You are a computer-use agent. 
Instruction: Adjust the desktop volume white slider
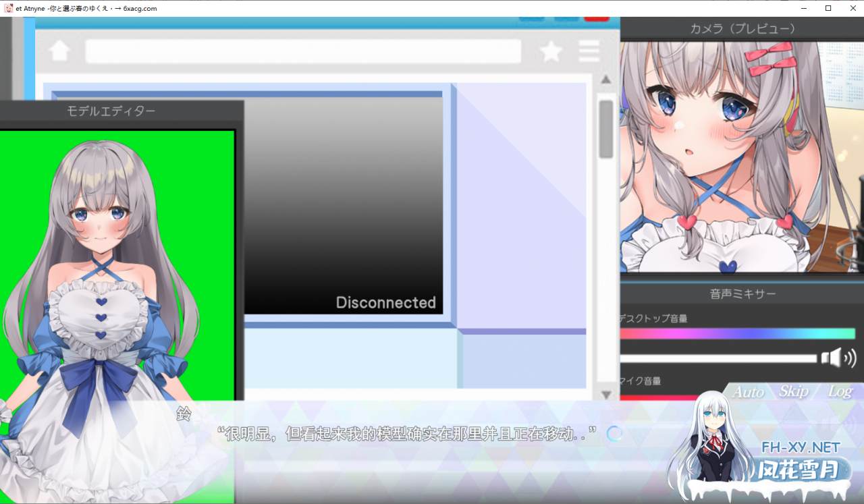(x=718, y=358)
